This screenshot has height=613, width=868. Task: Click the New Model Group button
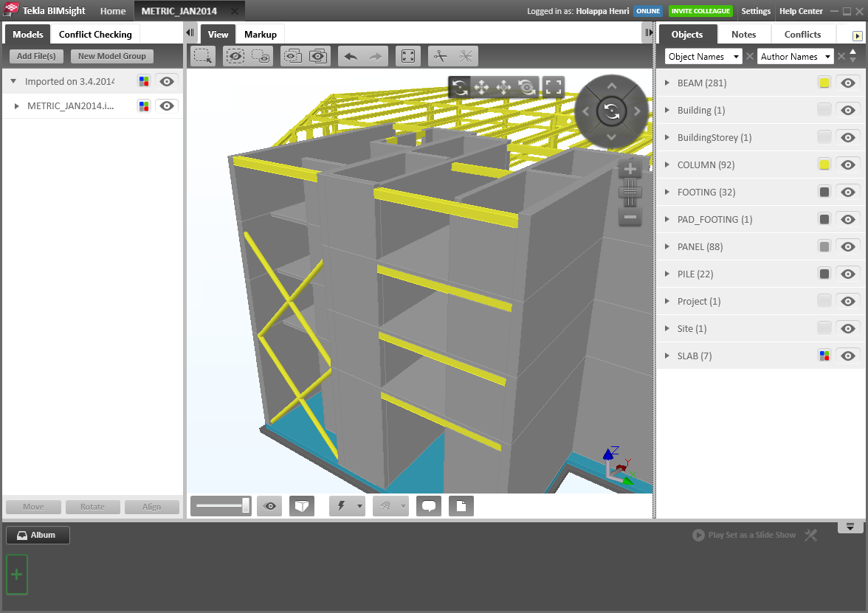[112, 56]
